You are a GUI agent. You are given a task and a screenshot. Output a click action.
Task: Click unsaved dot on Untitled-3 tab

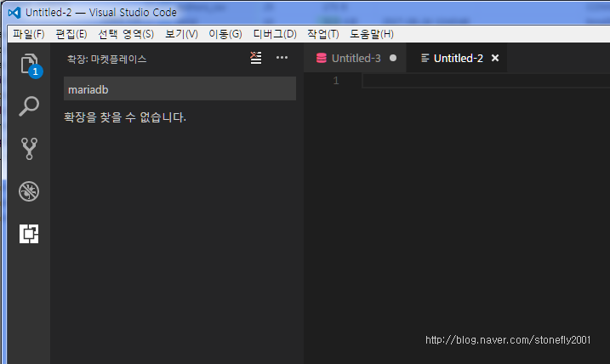pos(393,58)
